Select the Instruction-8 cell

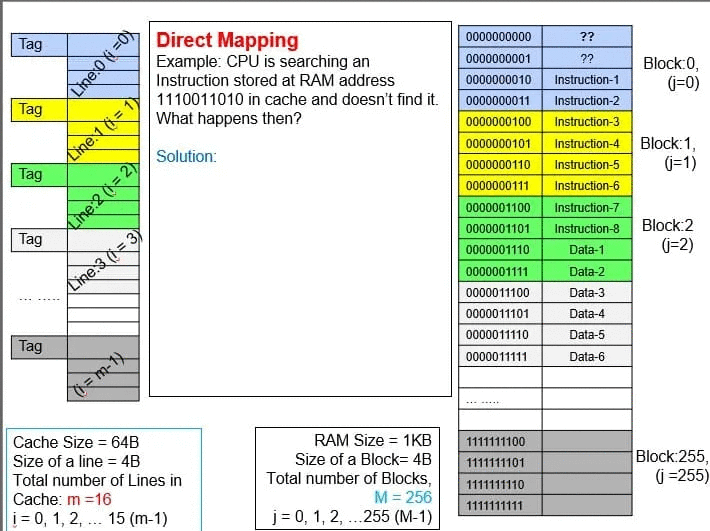point(587,229)
